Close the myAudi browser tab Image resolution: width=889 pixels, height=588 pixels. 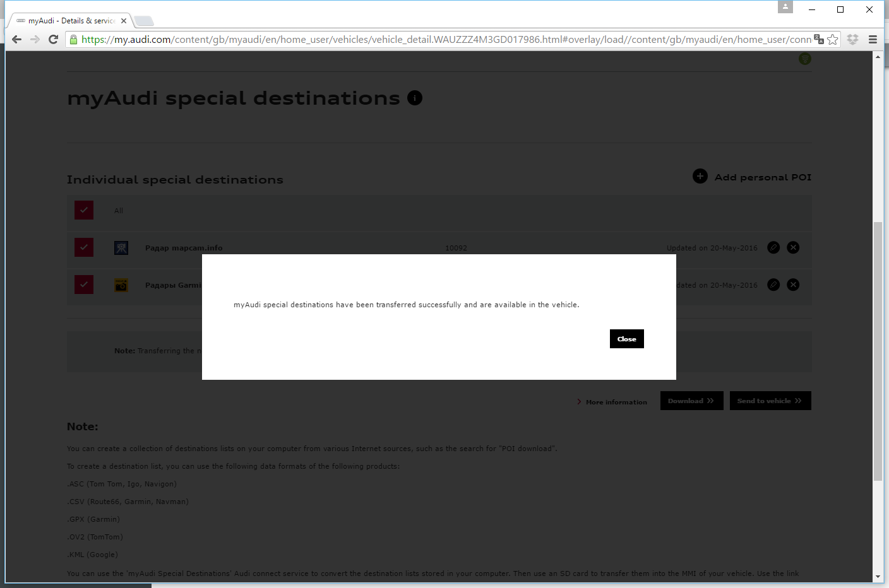(124, 21)
